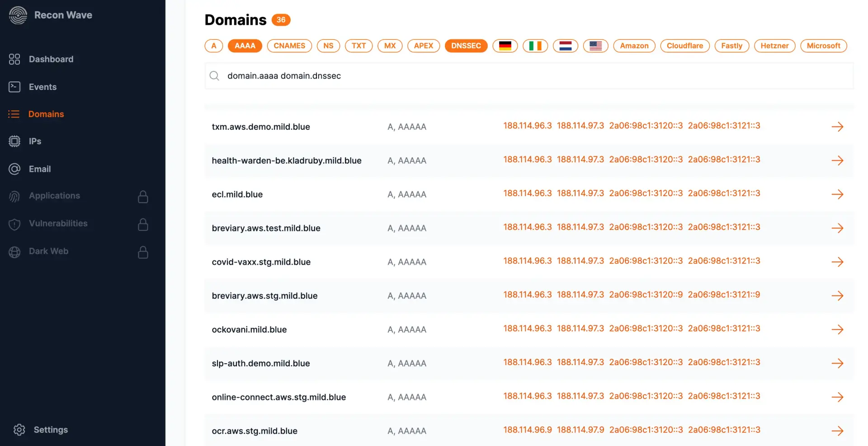Open Settings using the gear icon
The image size is (868, 446).
click(19, 429)
